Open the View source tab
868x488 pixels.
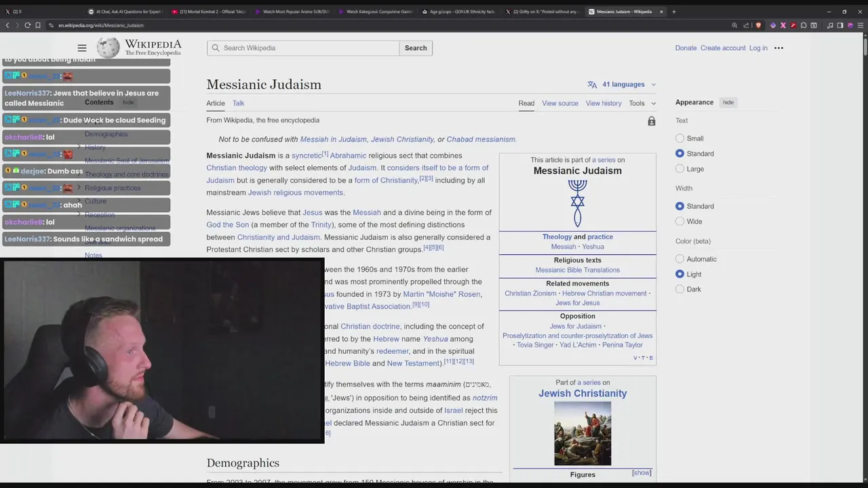pos(560,103)
